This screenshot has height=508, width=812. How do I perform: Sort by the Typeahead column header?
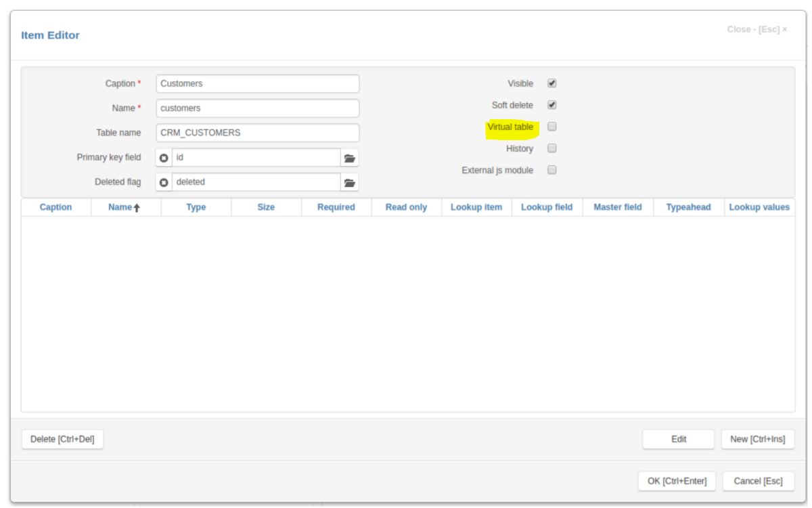click(x=688, y=208)
